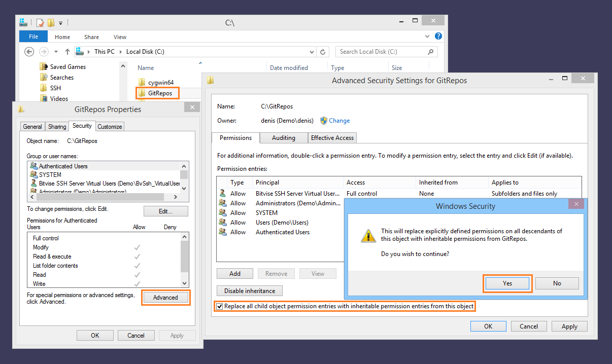Image resolution: width=612 pixels, height=364 pixels.
Task: Click Authenticated Users group icon in Properties list
Action: [33, 166]
